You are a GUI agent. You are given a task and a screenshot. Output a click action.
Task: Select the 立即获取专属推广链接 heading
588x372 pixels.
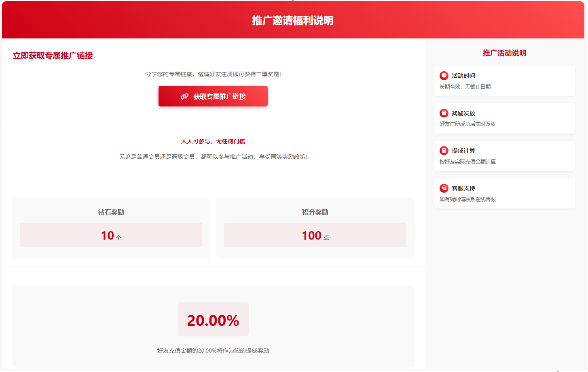point(53,55)
